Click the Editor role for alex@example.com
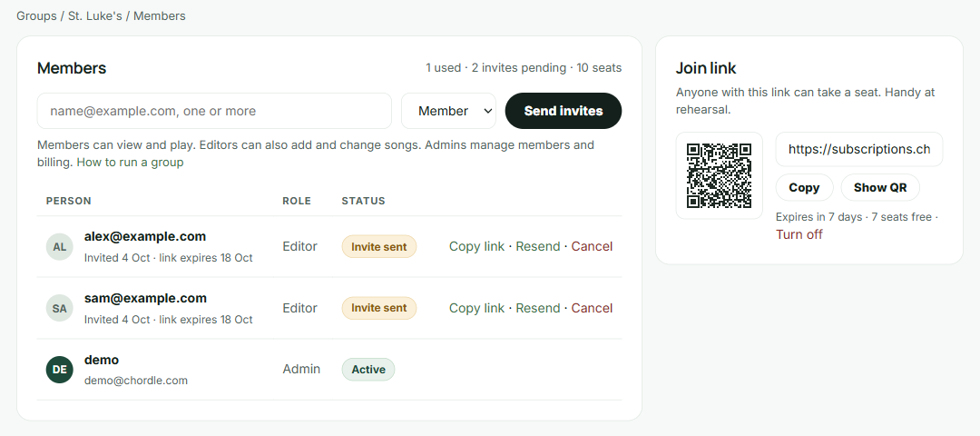The width and height of the screenshot is (980, 436). coord(300,246)
